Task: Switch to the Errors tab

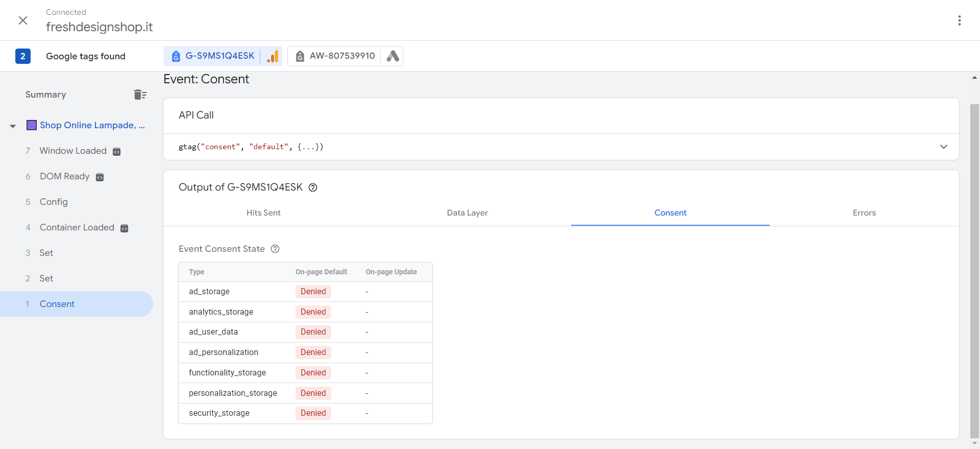Action: click(864, 213)
